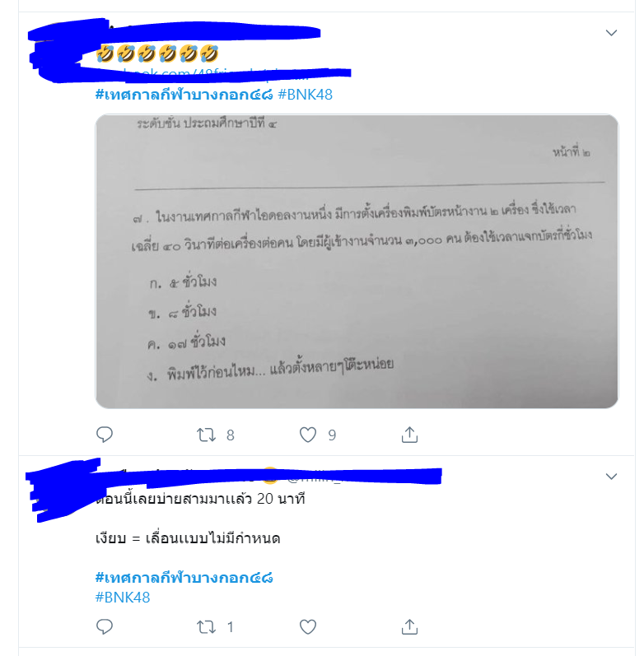This screenshot has height=656, width=644.
Task: Click like count 9 on first tweet
Action: coord(332,435)
